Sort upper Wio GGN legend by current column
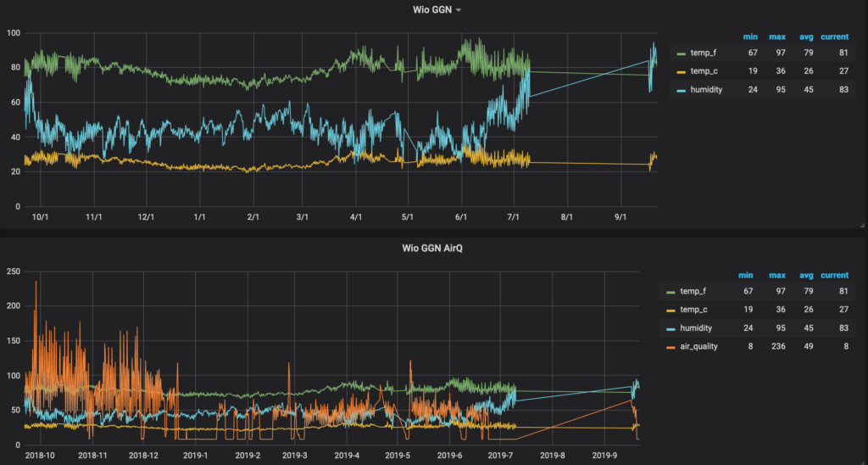The width and height of the screenshot is (868, 465). [x=834, y=36]
